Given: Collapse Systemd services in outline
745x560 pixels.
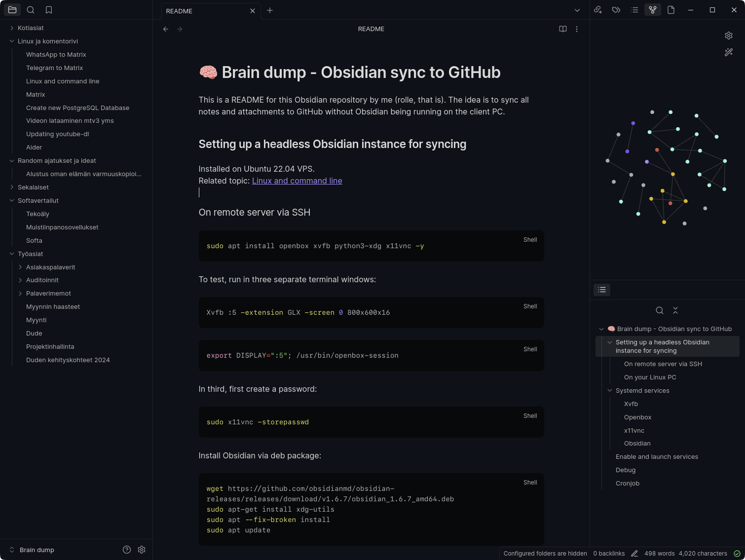Looking at the screenshot, I should click(x=610, y=391).
